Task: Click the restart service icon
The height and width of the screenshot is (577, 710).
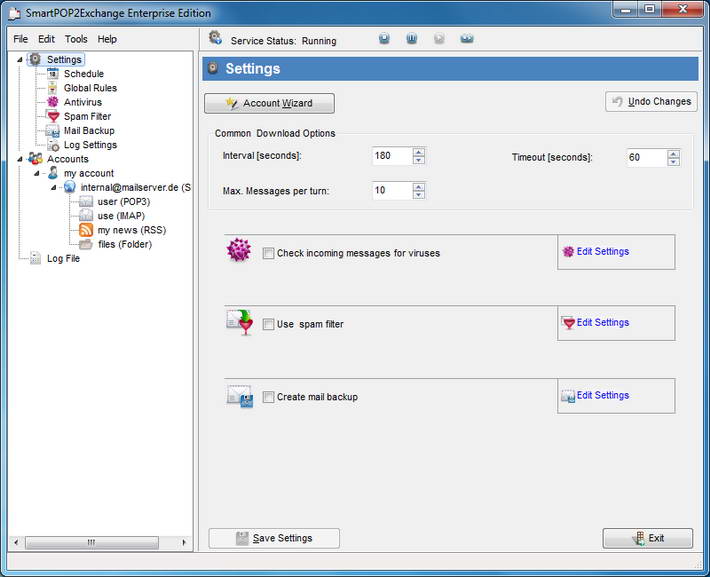Action: pyautogui.click(x=467, y=39)
